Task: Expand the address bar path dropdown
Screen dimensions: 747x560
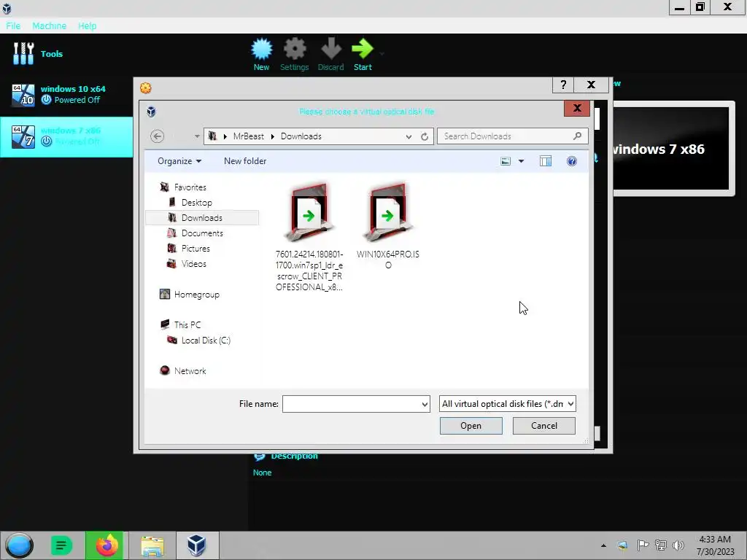Action: click(409, 136)
